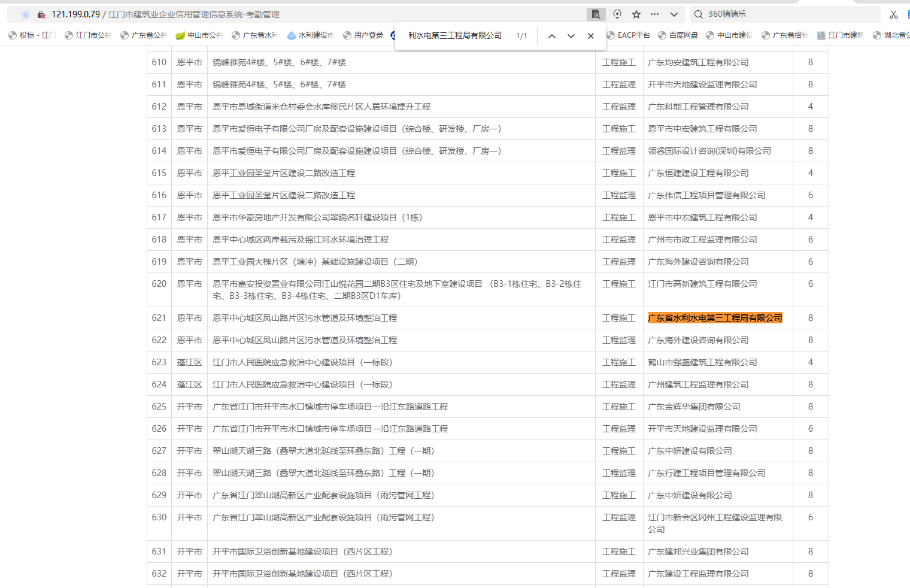The image size is (910, 588).
Task: Open the EACP平台 bookmark
Action: coord(628,35)
